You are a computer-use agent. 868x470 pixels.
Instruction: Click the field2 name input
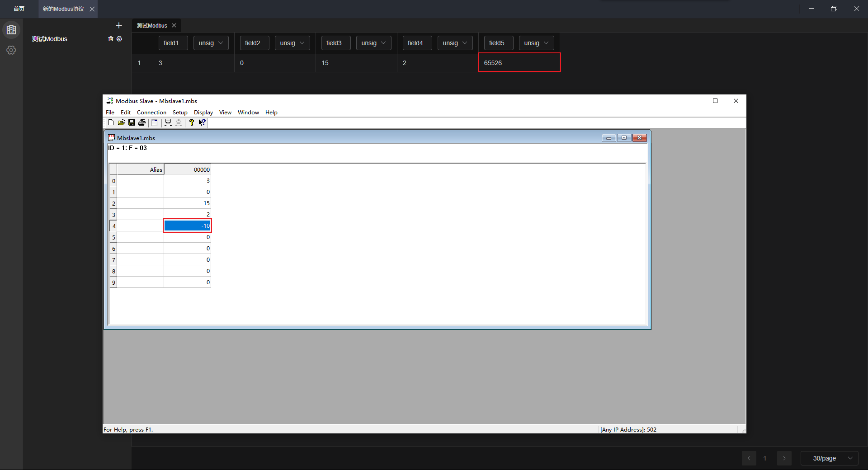coord(255,43)
